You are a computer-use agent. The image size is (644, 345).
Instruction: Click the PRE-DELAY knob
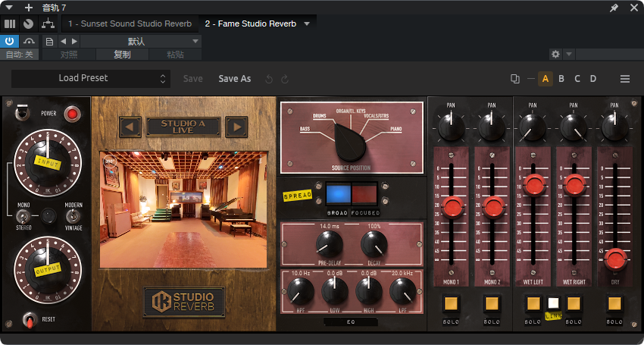tap(330, 244)
